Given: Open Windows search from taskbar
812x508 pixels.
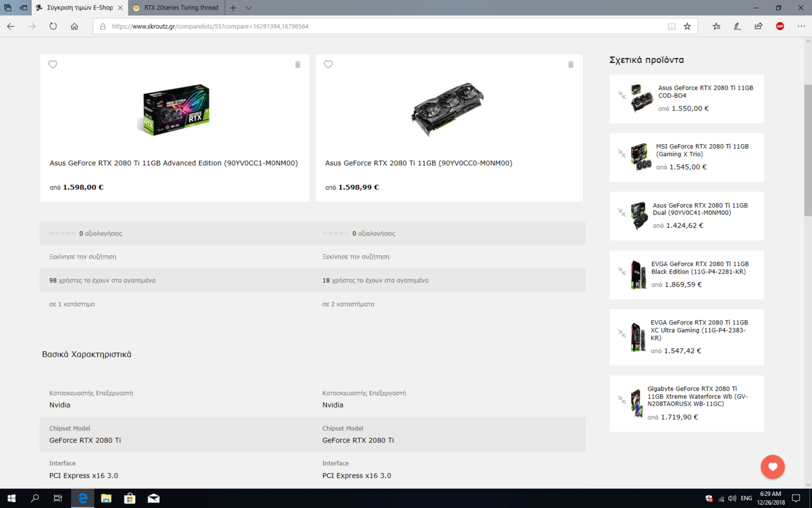Looking at the screenshot, I should 35,498.
